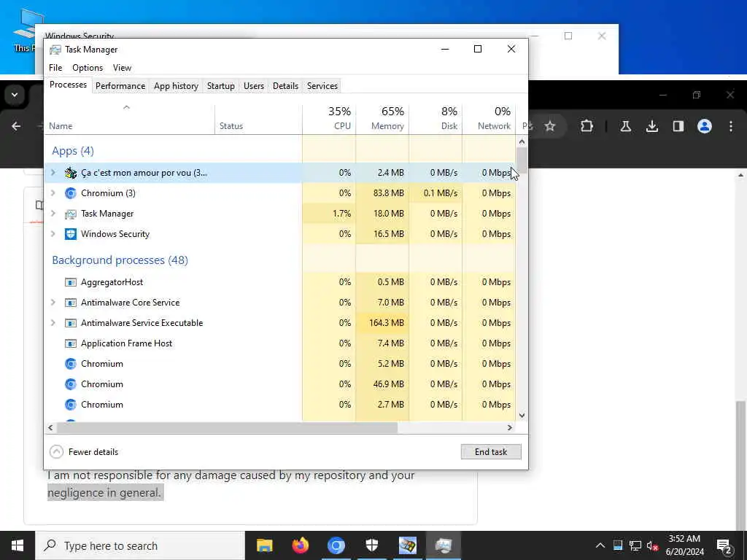Switch to the Users tab
The width and height of the screenshot is (747, 560).
pyautogui.click(x=253, y=86)
